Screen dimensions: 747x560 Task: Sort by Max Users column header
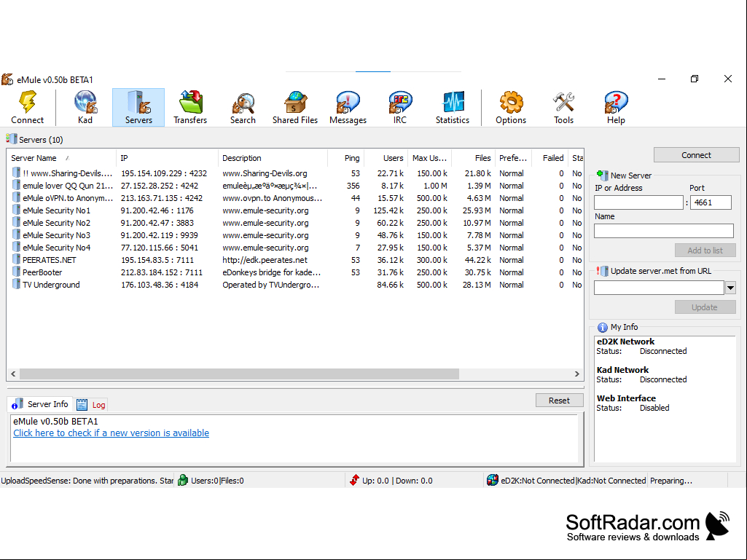[x=429, y=158]
